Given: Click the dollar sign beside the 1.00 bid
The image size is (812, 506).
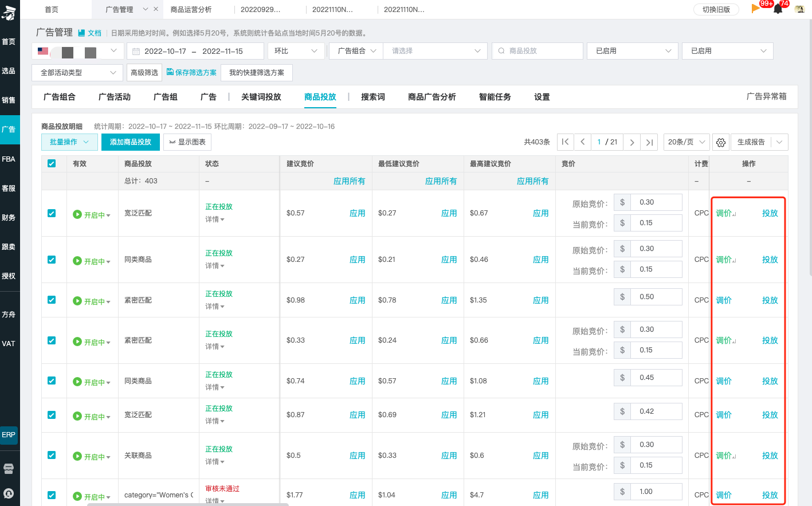Looking at the screenshot, I should pyautogui.click(x=622, y=492).
